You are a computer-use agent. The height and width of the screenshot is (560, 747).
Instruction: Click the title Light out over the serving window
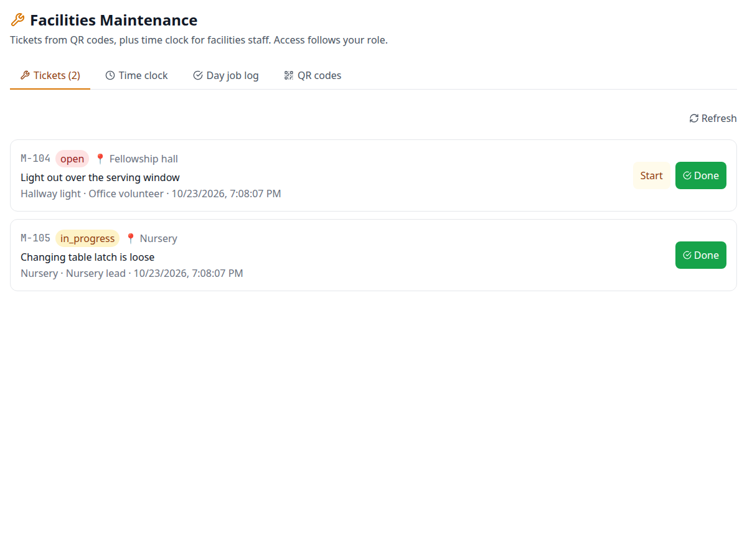pos(100,177)
